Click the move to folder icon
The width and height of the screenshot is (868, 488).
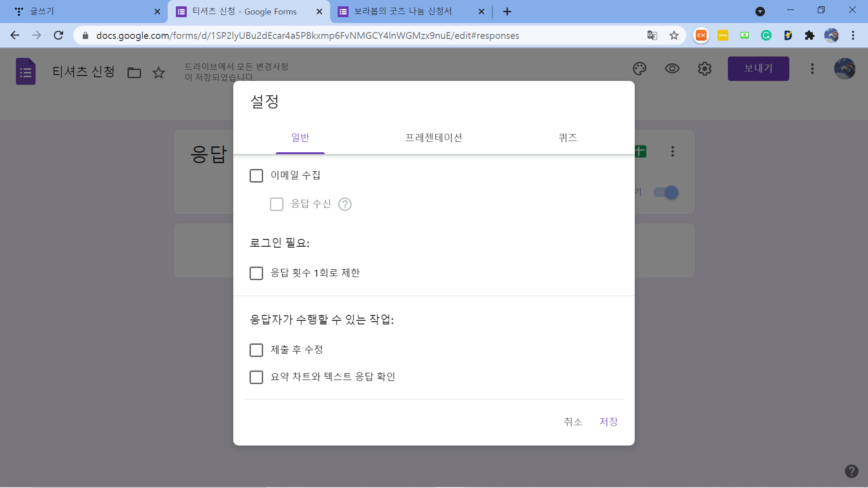coord(134,72)
